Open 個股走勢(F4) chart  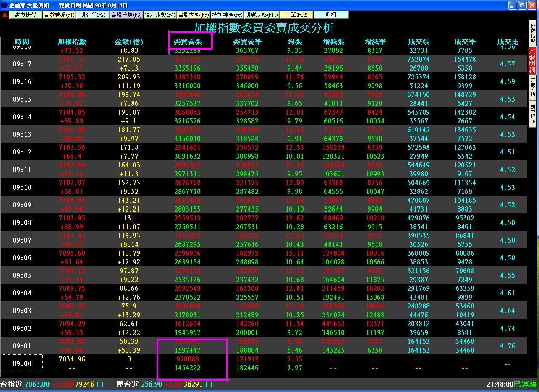[x=160, y=15]
